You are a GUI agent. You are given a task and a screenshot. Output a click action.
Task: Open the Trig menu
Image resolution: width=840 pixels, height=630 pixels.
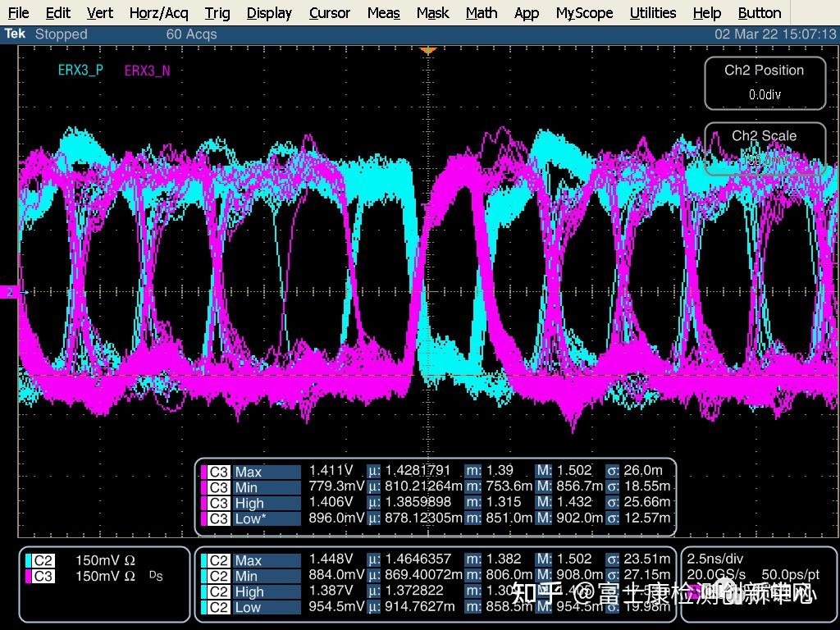coord(217,13)
